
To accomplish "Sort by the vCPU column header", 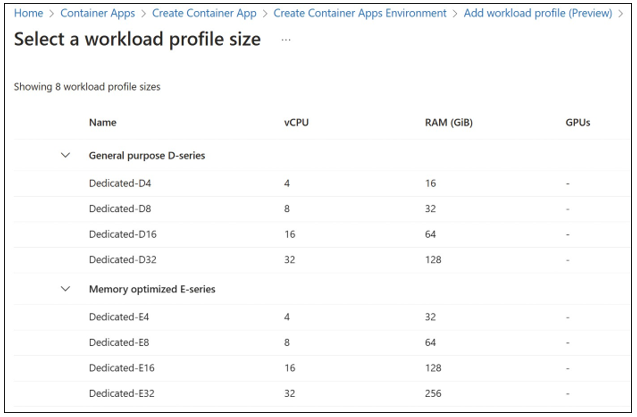I will [x=296, y=122].
